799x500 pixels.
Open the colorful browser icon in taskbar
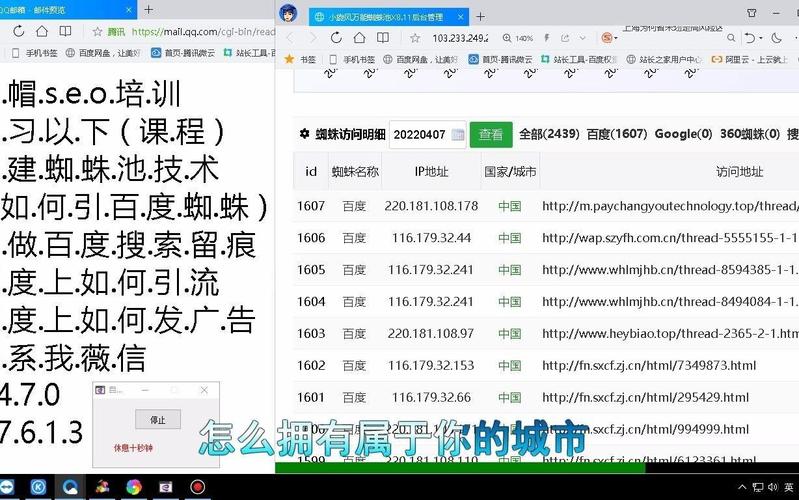[x=134, y=487]
